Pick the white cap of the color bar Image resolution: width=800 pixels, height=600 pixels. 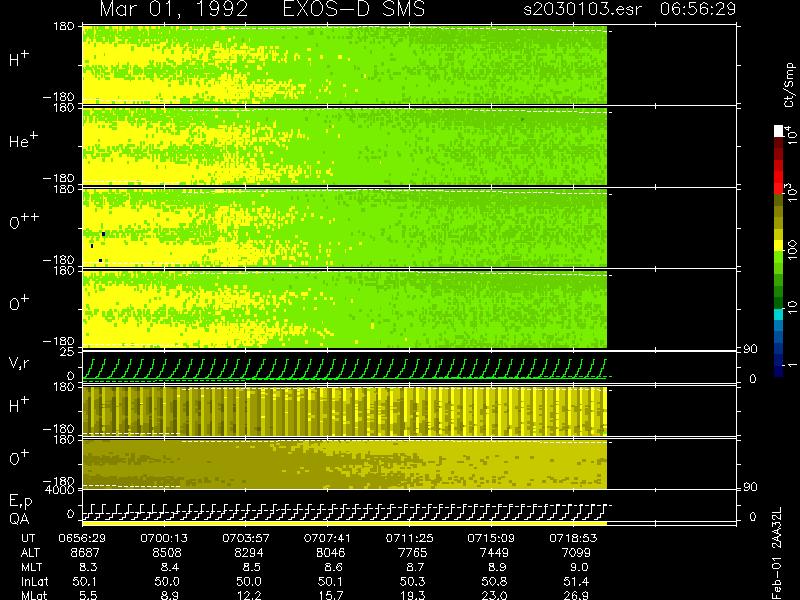(x=779, y=131)
